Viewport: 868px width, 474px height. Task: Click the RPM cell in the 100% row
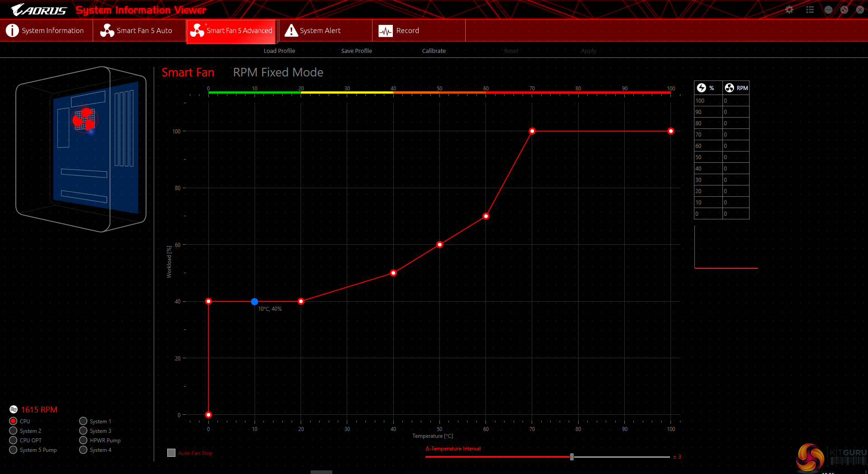[x=736, y=100]
